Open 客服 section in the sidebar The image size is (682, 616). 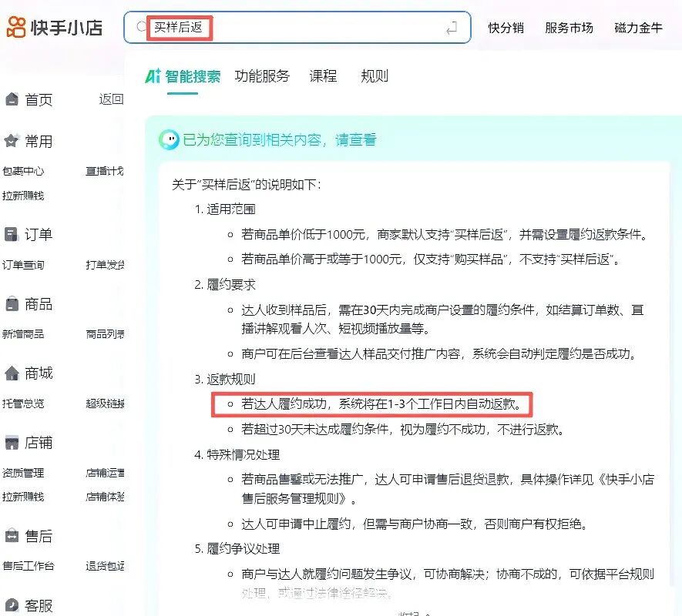(39, 605)
